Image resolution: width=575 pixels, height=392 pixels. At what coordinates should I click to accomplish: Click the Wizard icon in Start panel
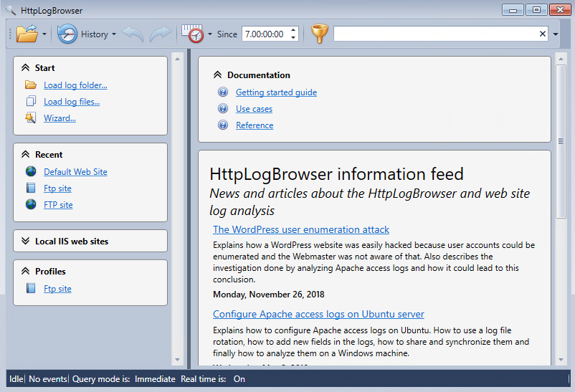pos(30,118)
